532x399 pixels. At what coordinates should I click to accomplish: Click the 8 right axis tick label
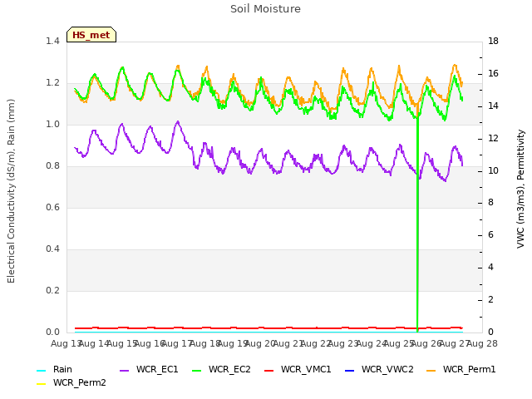[x=490, y=203]
